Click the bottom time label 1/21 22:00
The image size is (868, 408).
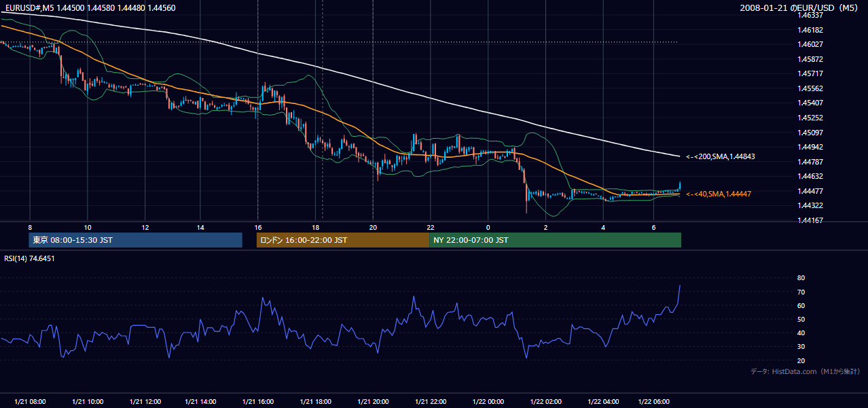pyautogui.click(x=431, y=402)
